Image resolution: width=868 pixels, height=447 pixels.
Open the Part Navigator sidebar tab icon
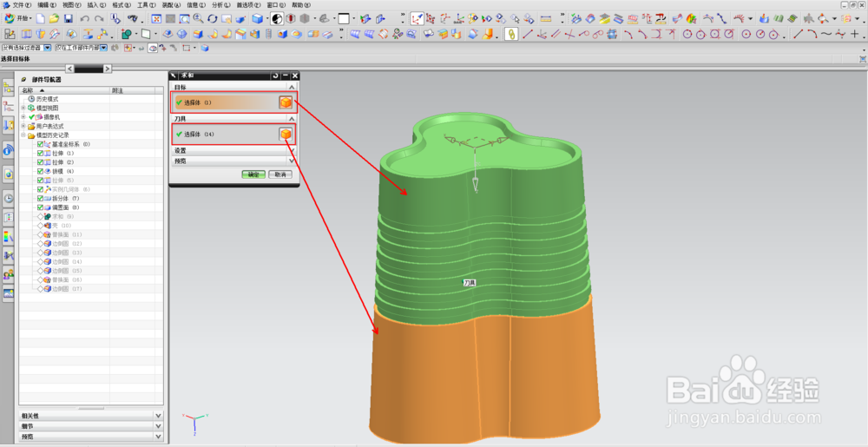pos(9,106)
